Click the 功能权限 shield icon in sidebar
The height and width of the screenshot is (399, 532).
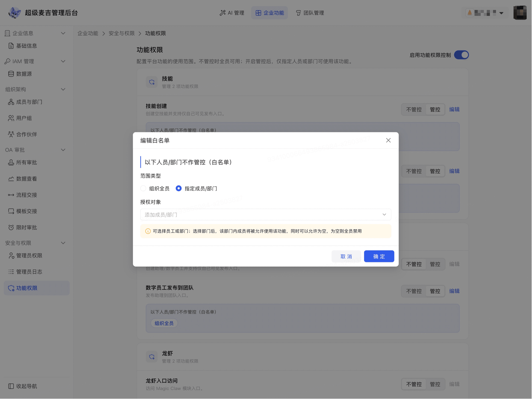(11, 288)
